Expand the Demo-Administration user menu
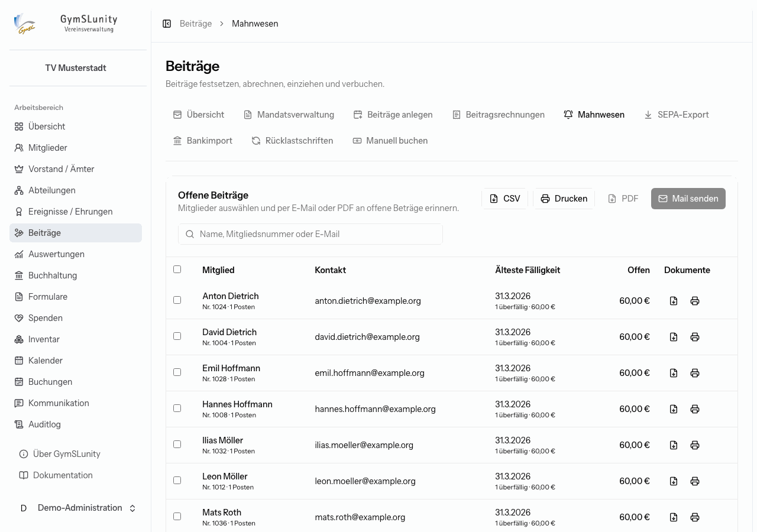Viewport: 757px width, 532px height. (x=78, y=508)
